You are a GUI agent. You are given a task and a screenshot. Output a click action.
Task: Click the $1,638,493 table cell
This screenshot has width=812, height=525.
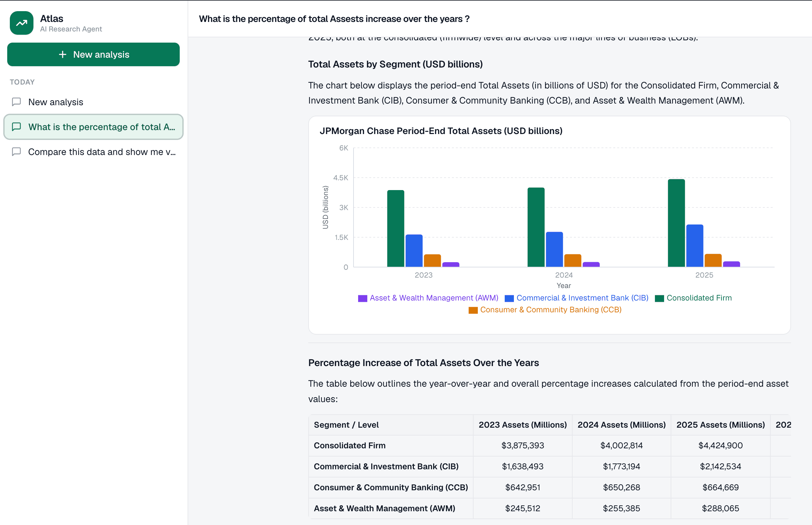click(522, 466)
